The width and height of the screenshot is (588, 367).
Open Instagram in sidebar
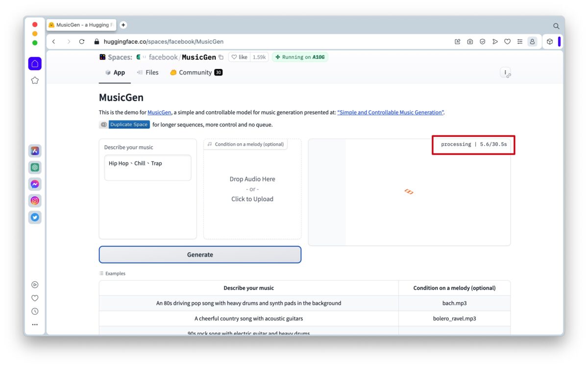coord(35,201)
